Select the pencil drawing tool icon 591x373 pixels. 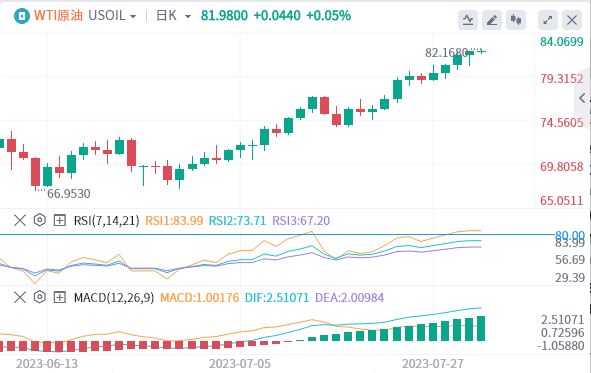(x=492, y=20)
